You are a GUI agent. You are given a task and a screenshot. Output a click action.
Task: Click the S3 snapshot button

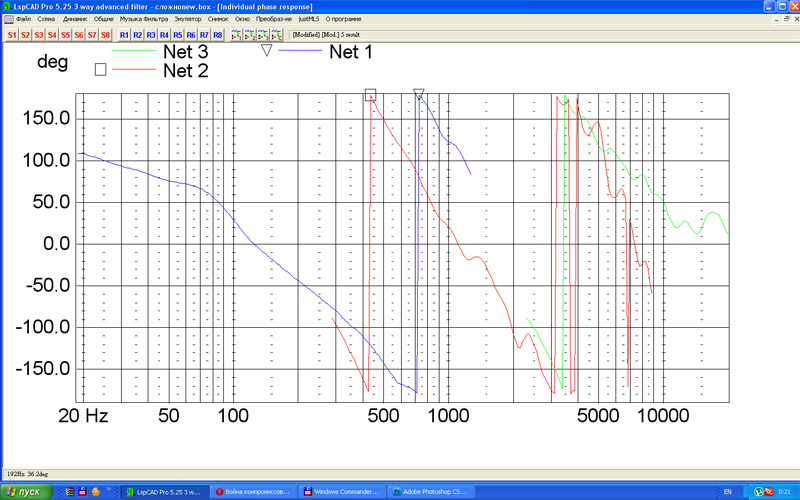coord(39,35)
